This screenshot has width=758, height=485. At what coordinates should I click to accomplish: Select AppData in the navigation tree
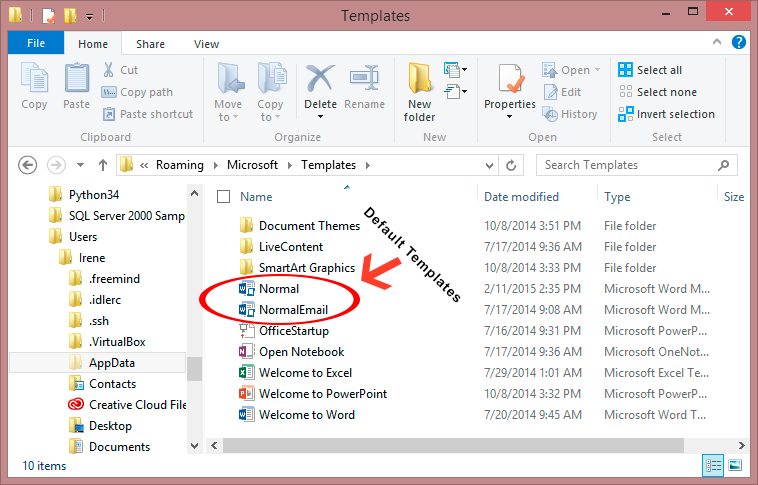click(x=97, y=363)
